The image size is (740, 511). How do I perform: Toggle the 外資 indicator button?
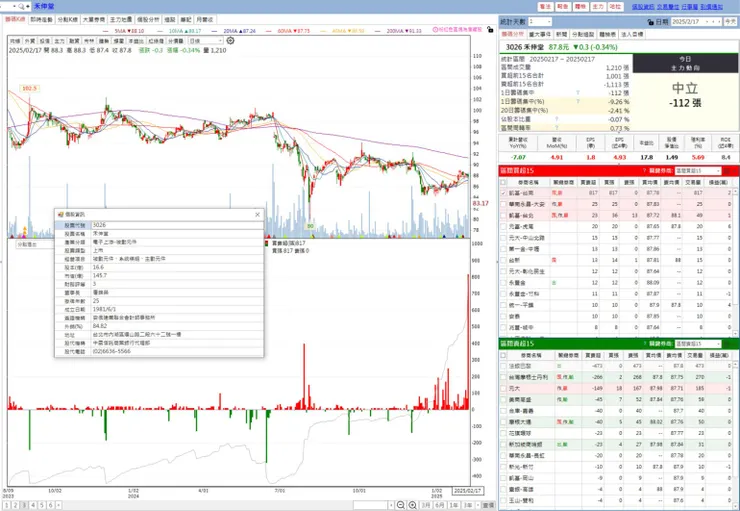30,41
